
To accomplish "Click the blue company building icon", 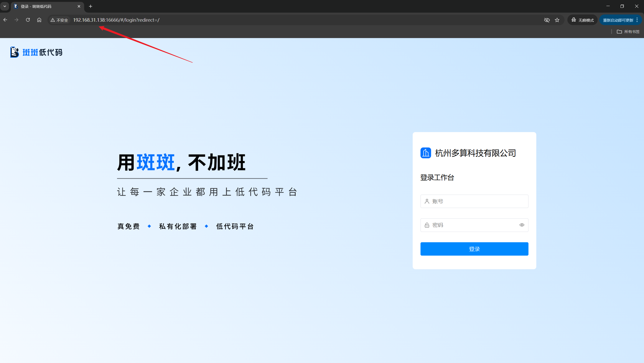I will (426, 153).
